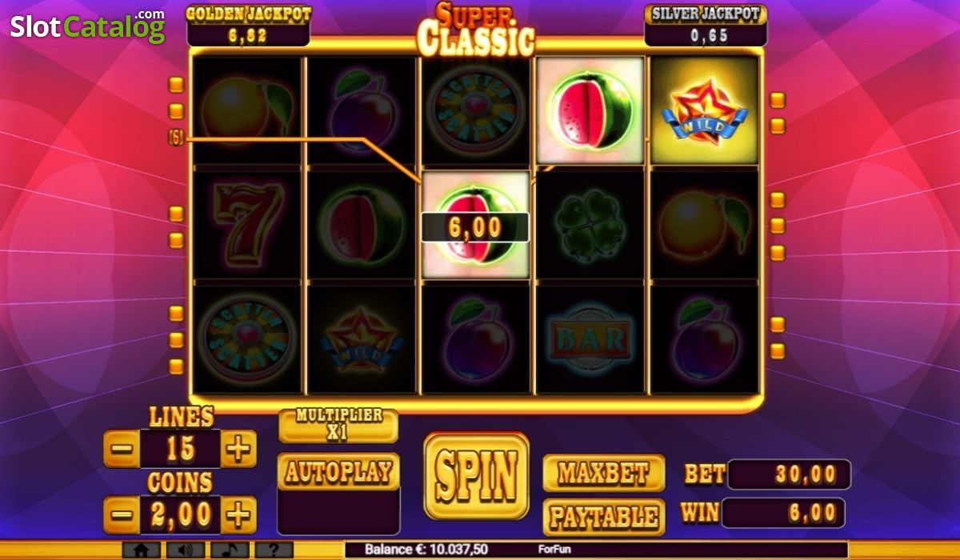The height and width of the screenshot is (560, 960).
Task: Click the payline 6 indicator
Action: coord(176,138)
